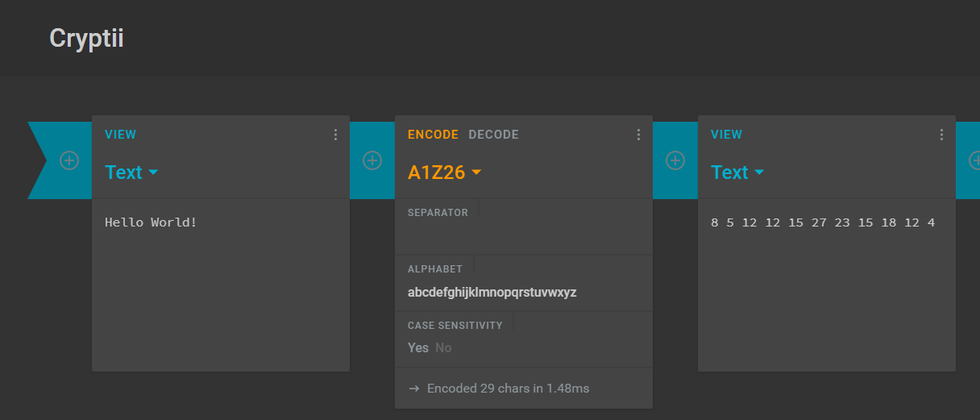Click the CASE SENSITIVITY label
Viewport: 980px width, 420px height.
click(x=455, y=326)
